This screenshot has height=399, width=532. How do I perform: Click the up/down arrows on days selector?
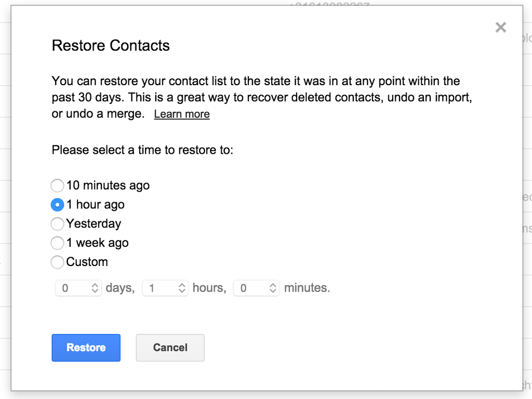click(95, 288)
